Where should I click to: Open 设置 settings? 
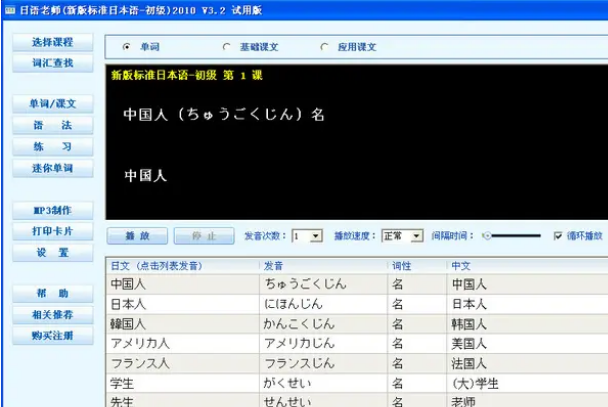click(x=53, y=253)
